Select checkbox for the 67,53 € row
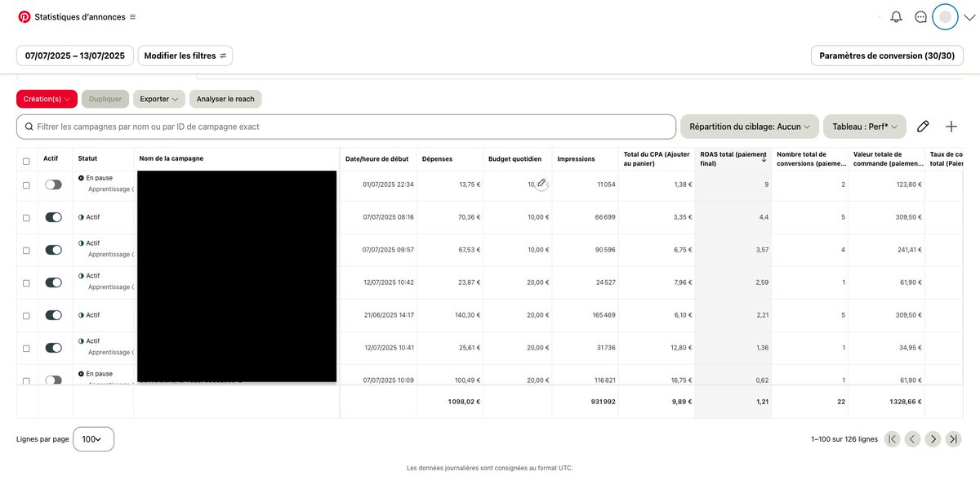This screenshot has height=485, width=980. point(26,251)
